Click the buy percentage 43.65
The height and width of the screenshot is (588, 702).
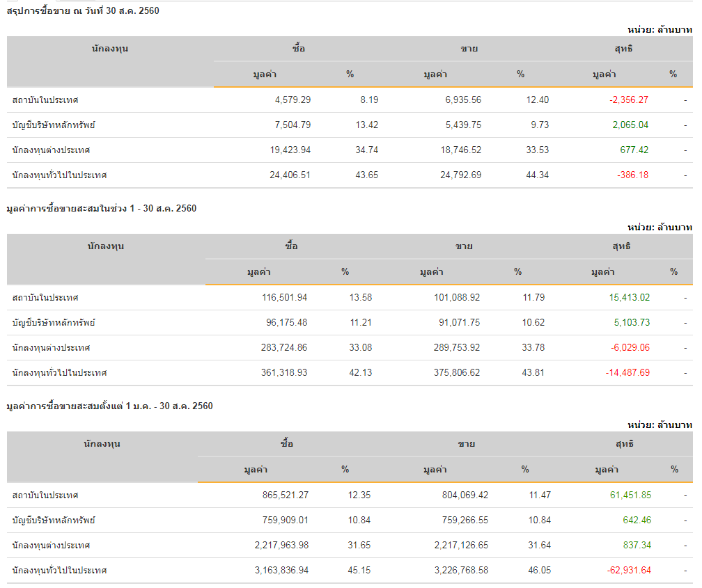(x=367, y=175)
